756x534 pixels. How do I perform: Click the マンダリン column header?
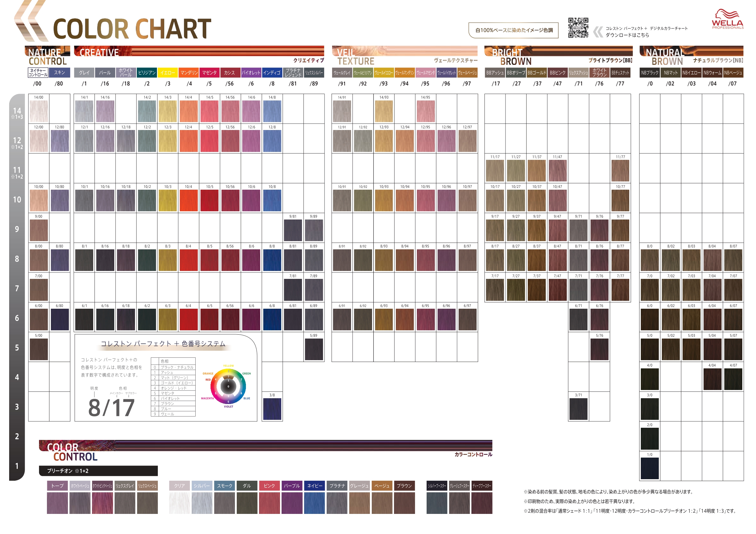tap(189, 73)
